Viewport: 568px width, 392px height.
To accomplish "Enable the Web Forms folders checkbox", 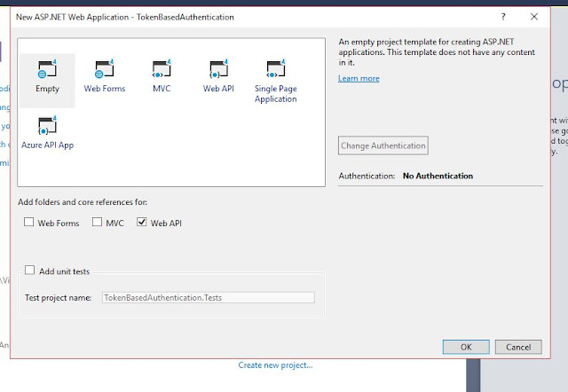I will (x=29, y=222).
